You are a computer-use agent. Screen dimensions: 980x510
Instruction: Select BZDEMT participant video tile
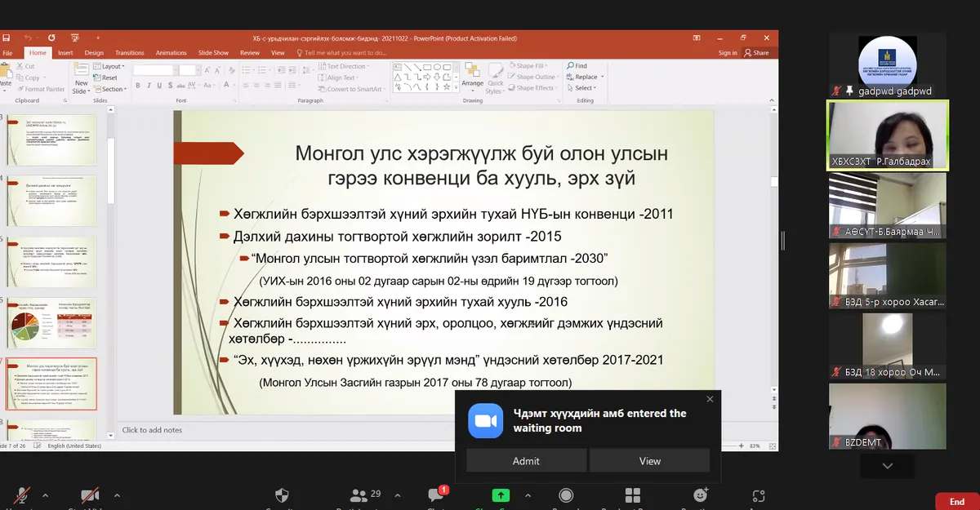click(888, 415)
